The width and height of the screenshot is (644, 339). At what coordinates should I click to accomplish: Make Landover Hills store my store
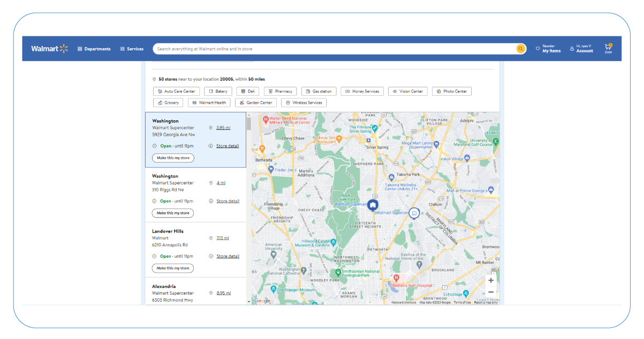coord(173,268)
